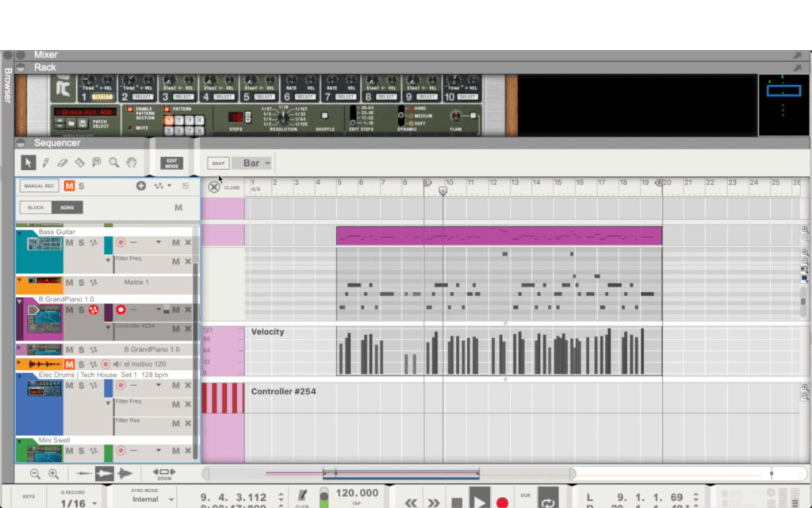812x508 pixels.
Task: Select the Pencil tool in sequencer toolbar
Action: coord(45,163)
